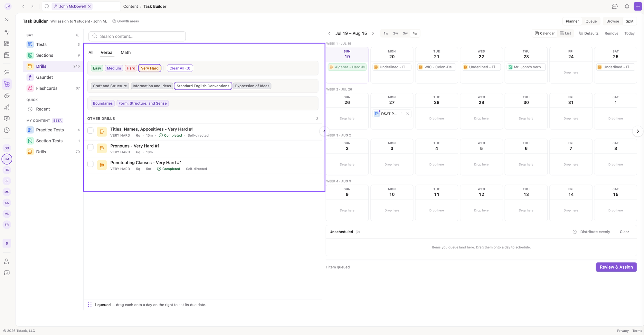Image resolution: width=644 pixels, height=335 pixels.
Task: Go to the next date range
Action: pyautogui.click(x=373, y=33)
